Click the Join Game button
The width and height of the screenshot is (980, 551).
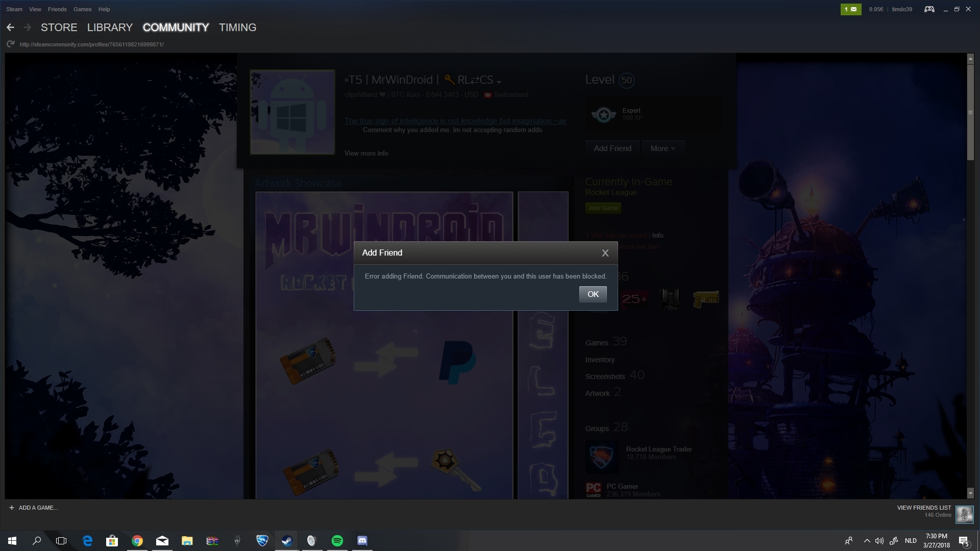[603, 208]
